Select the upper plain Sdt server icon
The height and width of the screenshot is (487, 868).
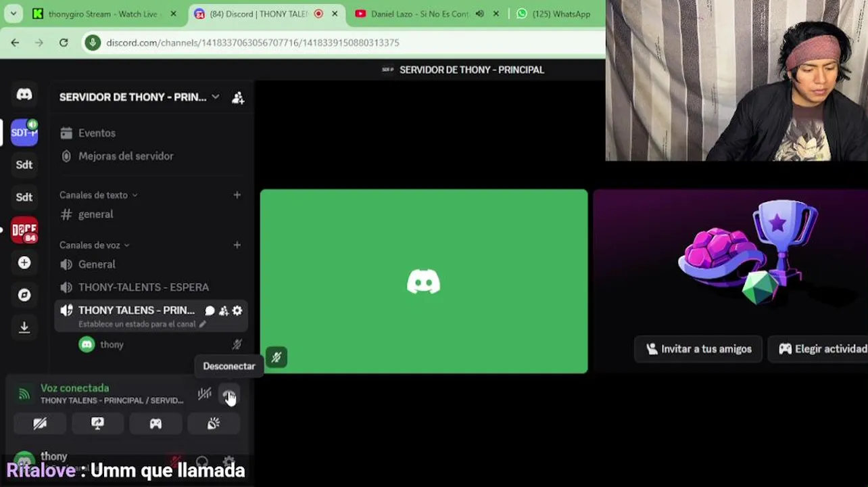point(24,164)
